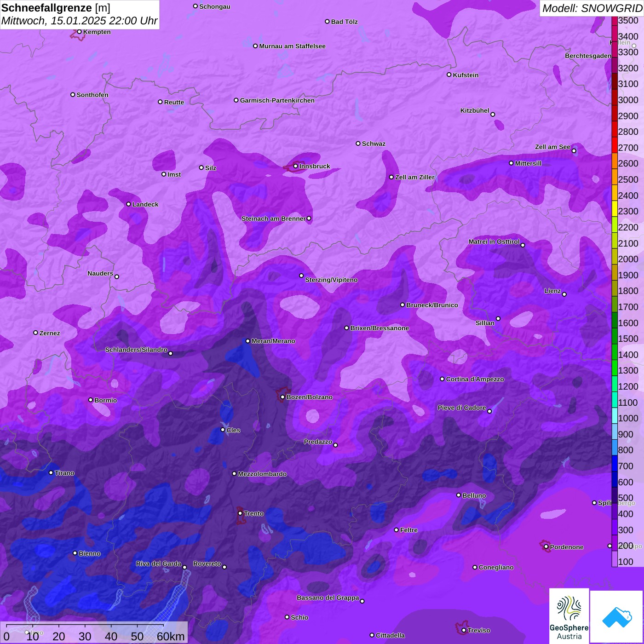Image resolution: width=644 pixels, height=644 pixels.
Task: Click the Zell am Ziller label
Action: coord(415,177)
